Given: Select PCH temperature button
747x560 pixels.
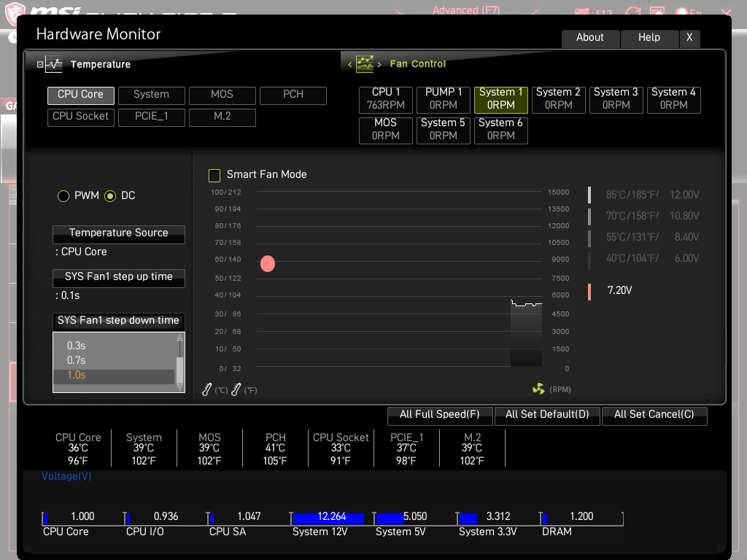Looking at the screenshot, I should (x=293, y=95).
